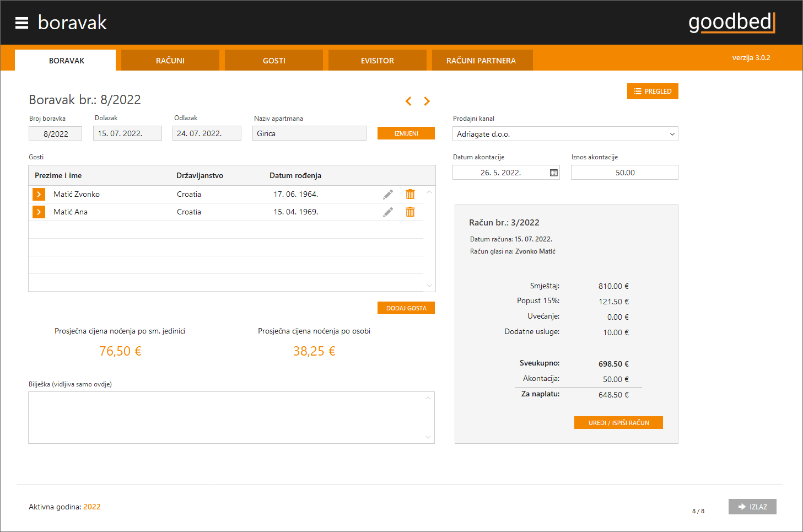Click the active year 2022 value
Screen dimensions: 803x532
[x=92, y=507]
